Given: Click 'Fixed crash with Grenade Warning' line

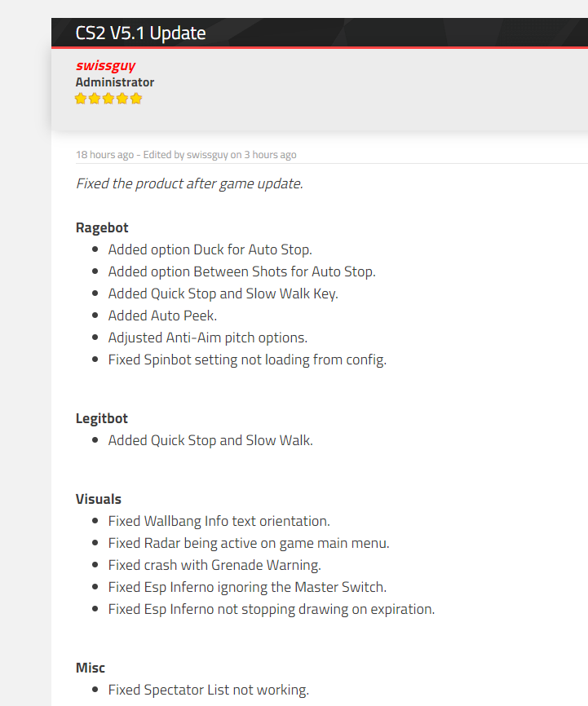Looking at the screenshot, I should pos(214,565).
